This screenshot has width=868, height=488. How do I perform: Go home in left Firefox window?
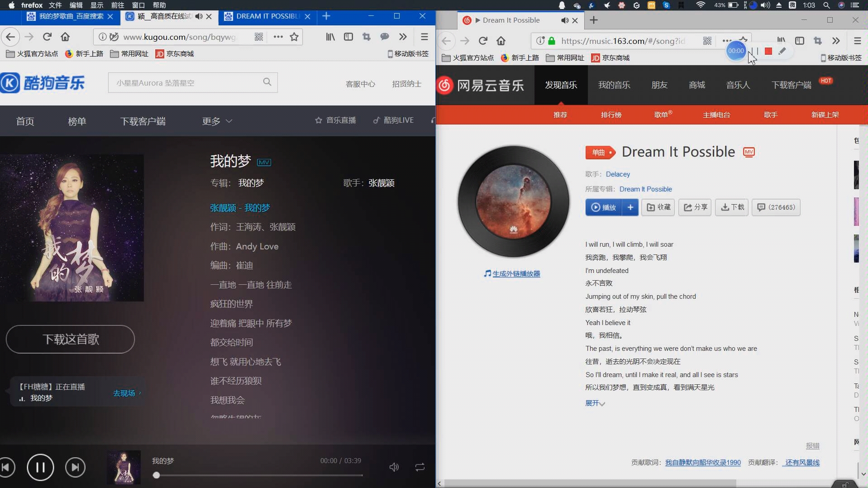pyautogui.click(x=65, y=37)
